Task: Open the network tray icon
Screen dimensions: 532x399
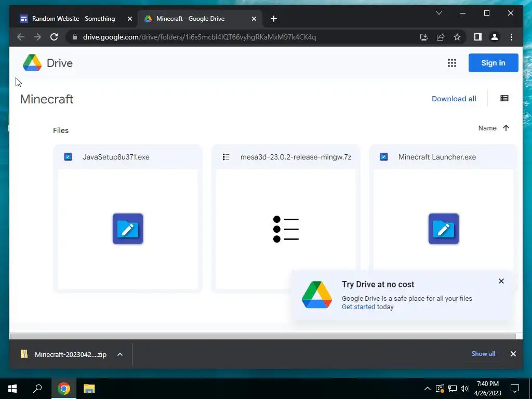Action: [453, 389]
